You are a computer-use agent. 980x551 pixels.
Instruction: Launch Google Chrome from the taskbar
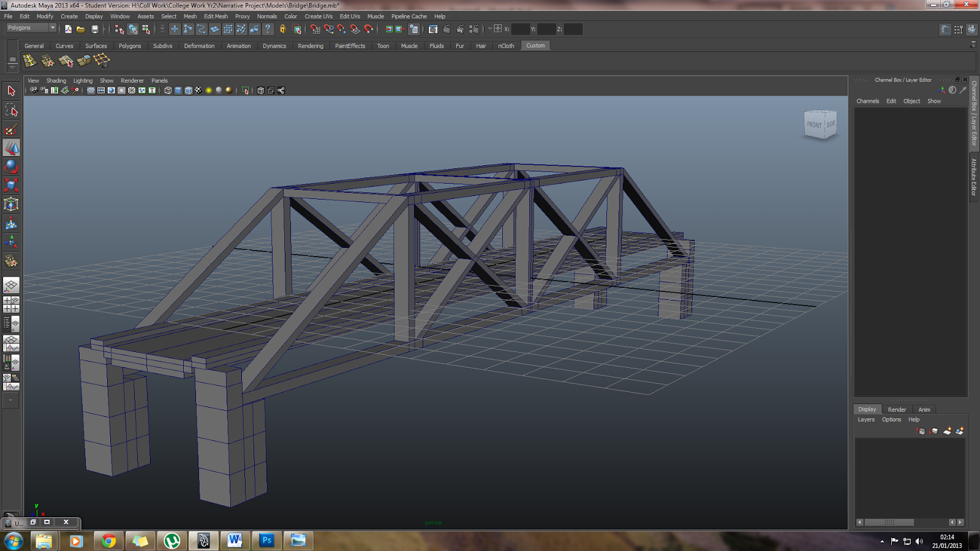tap(109, 541)
